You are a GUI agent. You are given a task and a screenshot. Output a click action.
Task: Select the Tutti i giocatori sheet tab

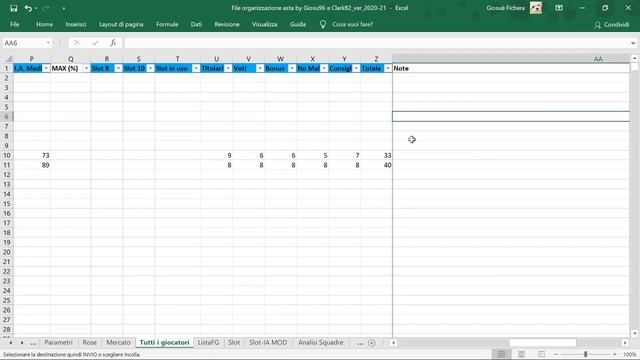(x=164, y=342)
